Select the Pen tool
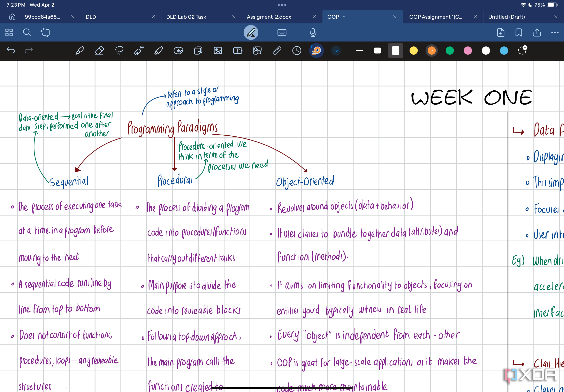This screenshot has height=392, width=564. coord(80,51)
